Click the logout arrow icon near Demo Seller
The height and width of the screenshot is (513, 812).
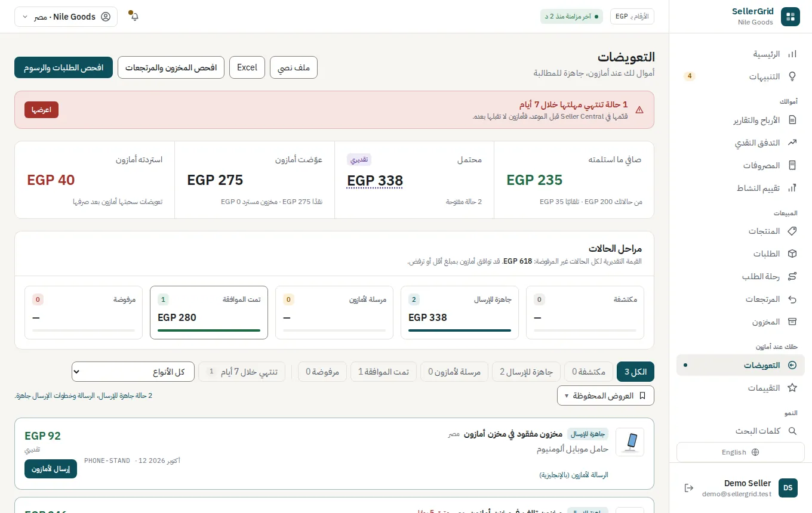(x=689, y=488)
